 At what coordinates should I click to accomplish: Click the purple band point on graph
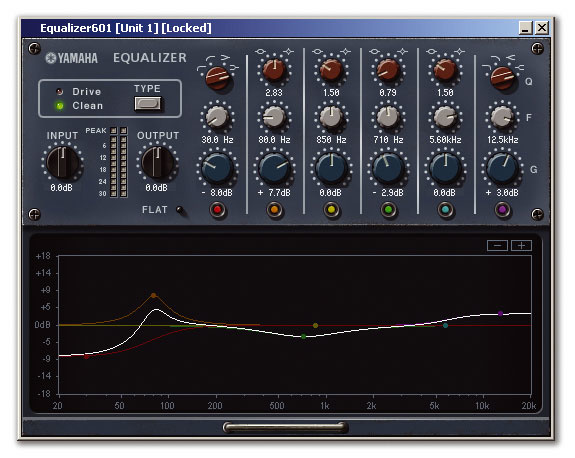(501, 314)
